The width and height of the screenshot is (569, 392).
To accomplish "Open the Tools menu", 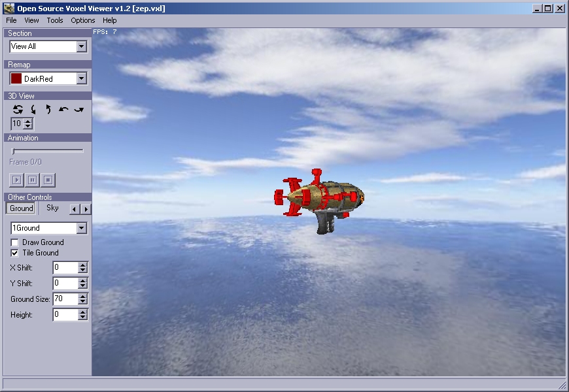I will pyautogui.click(x=55, y=20).
